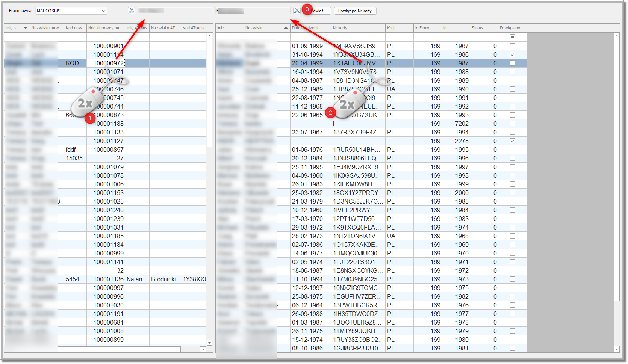Click the Brodnicki cell in left grid
628x364 pixels.
(165, 279)
